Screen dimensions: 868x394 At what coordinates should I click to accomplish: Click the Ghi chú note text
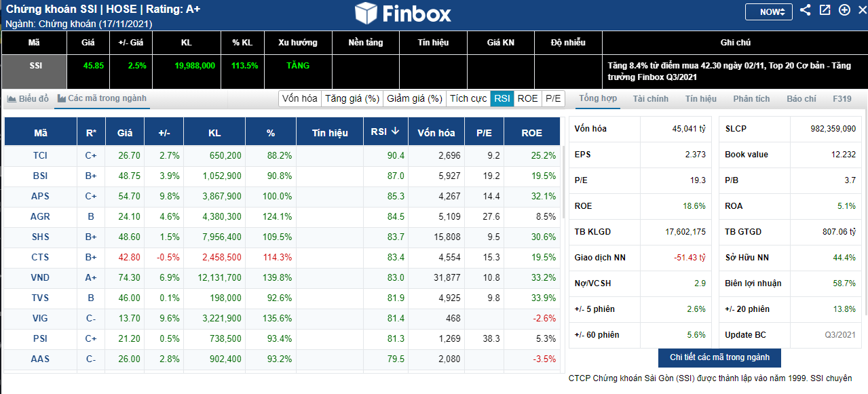pos(730,71)
